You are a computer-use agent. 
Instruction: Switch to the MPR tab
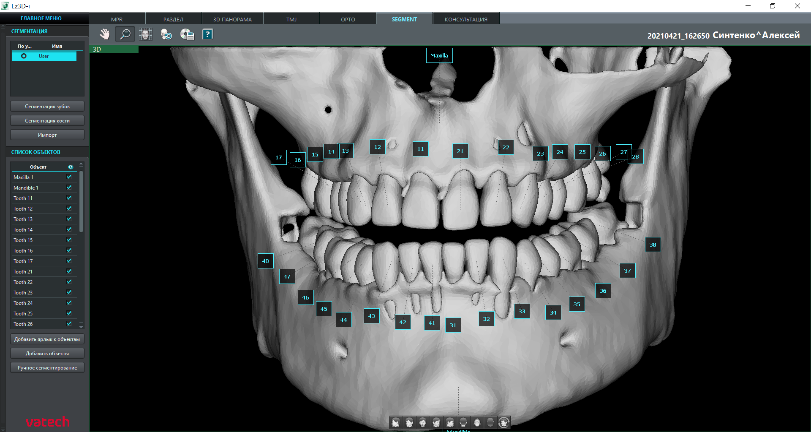pos(117,19)
